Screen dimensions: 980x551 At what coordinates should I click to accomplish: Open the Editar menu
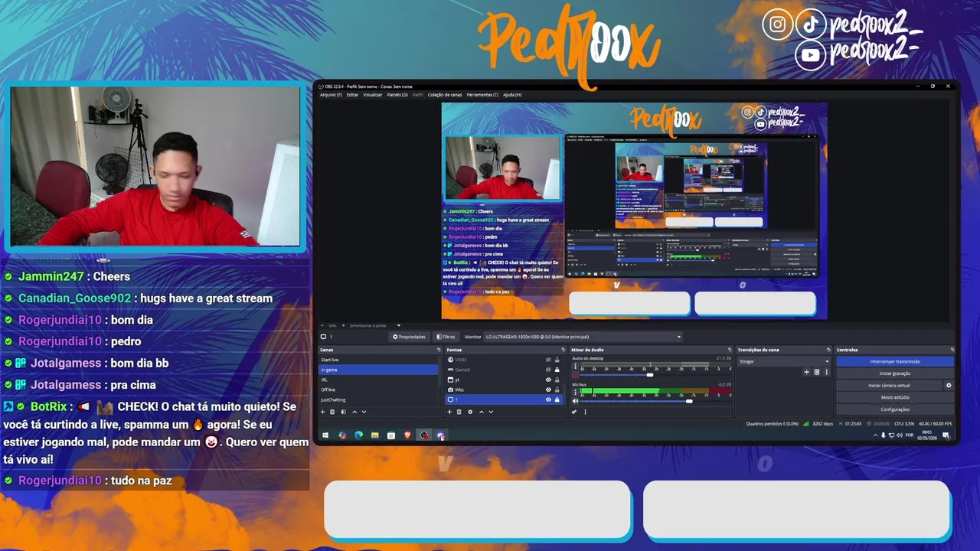(x=352, y=95)
